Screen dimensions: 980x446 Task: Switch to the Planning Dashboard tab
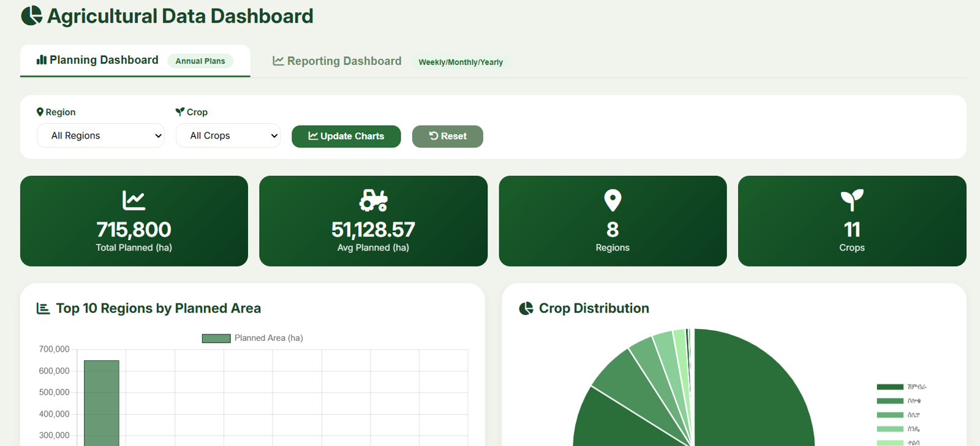pos(135,61)
